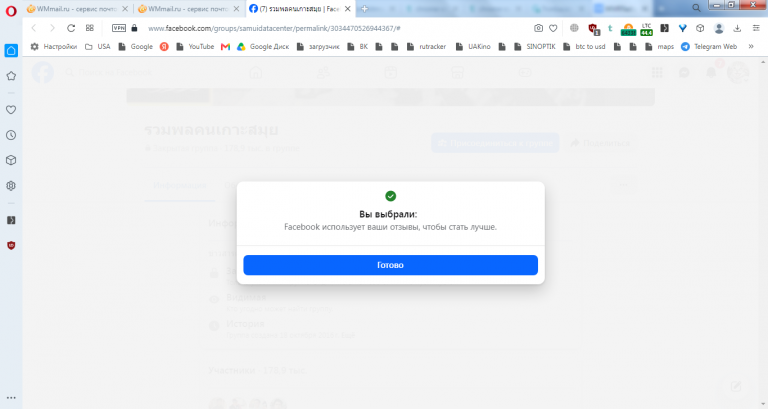Switch to the Facebook group tab
The height and width of the screenshot is (409, 768).
coord(299,9)
